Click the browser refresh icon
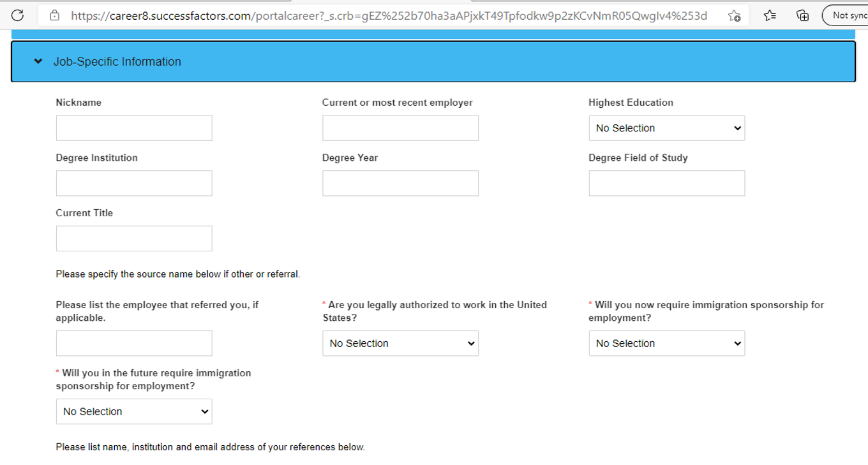868x465 pixels. tap(17, 15)
